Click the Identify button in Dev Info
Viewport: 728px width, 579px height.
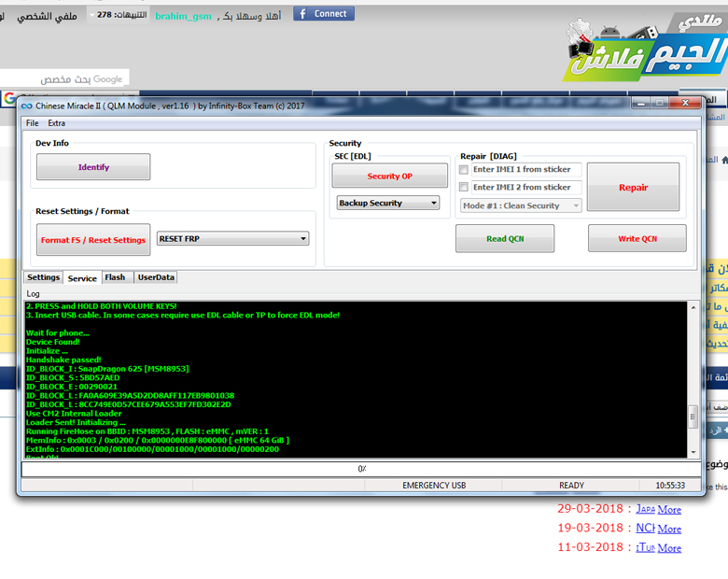pyautogui.click(x=93, y=167)
